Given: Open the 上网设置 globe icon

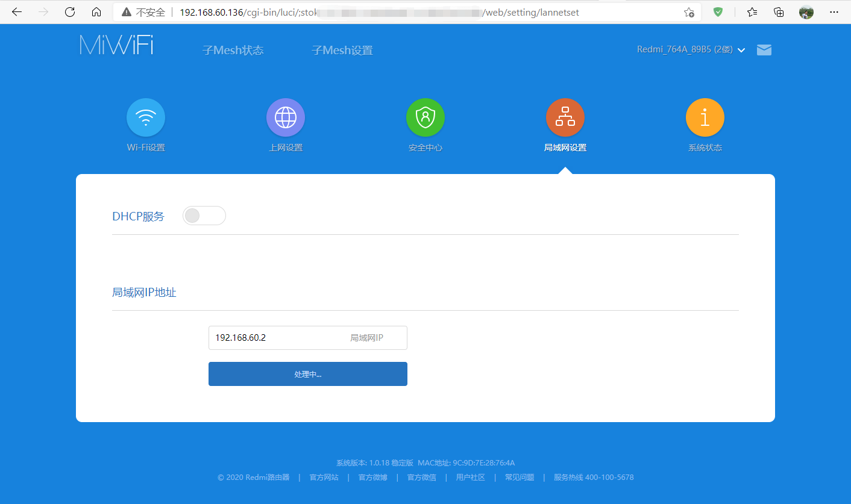Looking at the screenshot, I should tap(285, 117).
